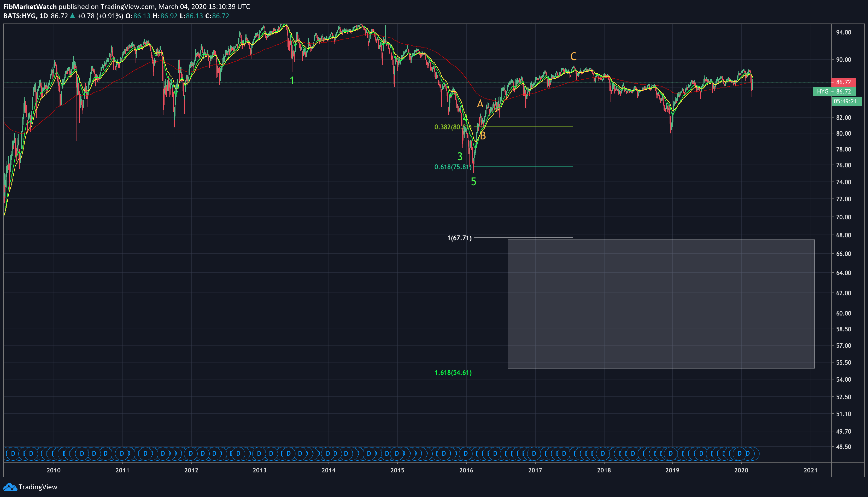Click the 60.00 price axis label

(843, 313)
